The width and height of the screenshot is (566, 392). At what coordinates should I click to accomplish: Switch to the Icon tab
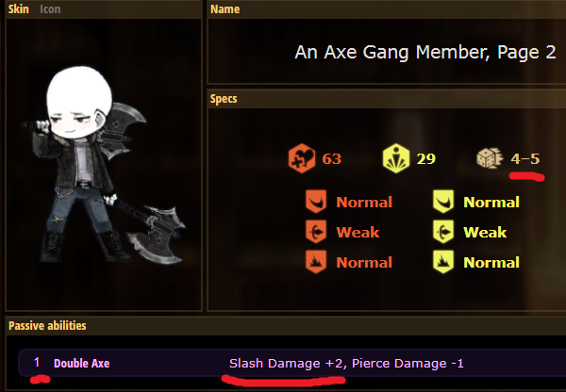point(50,9)
